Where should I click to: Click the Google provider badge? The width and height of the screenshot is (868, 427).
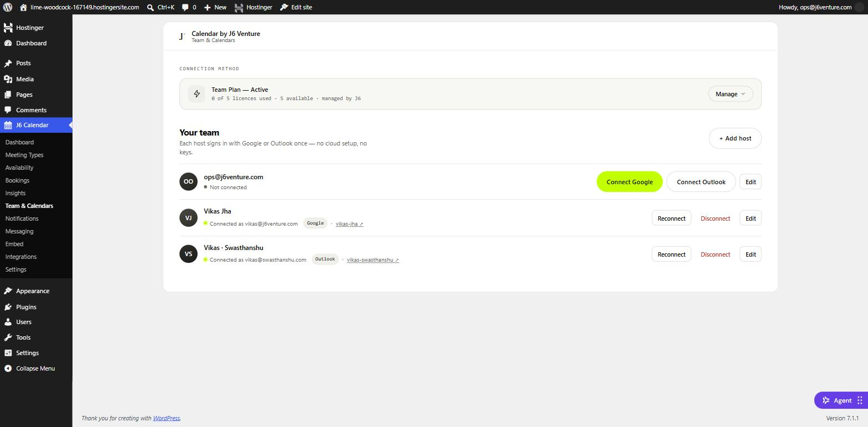[x=315, y=223]
